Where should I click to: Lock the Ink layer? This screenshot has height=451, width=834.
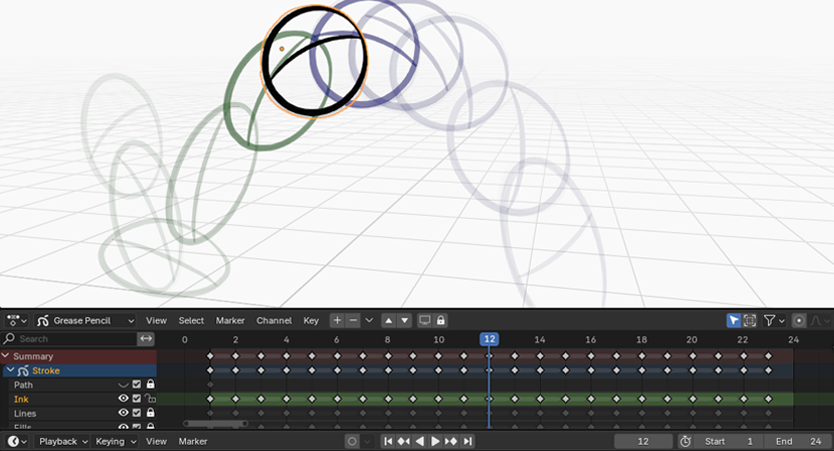point(150,399)
